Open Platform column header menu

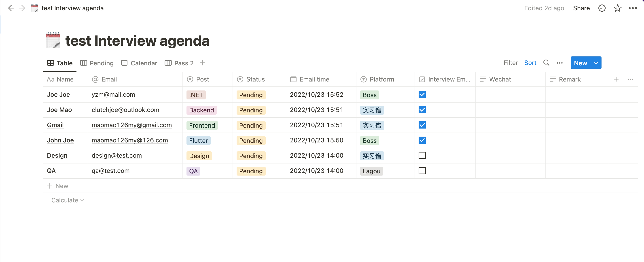381,79
